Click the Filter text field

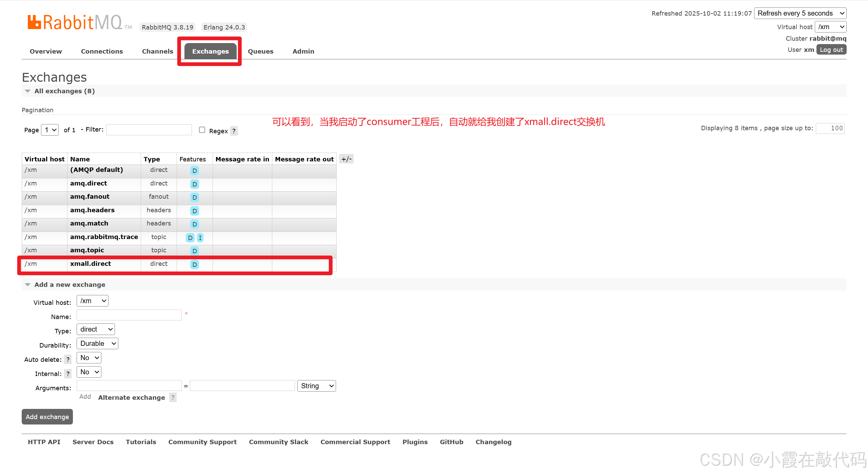click(x=149, y=130)
